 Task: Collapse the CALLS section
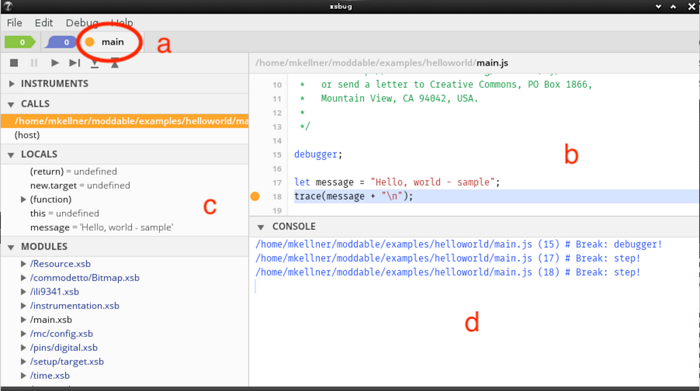[11, 104]
